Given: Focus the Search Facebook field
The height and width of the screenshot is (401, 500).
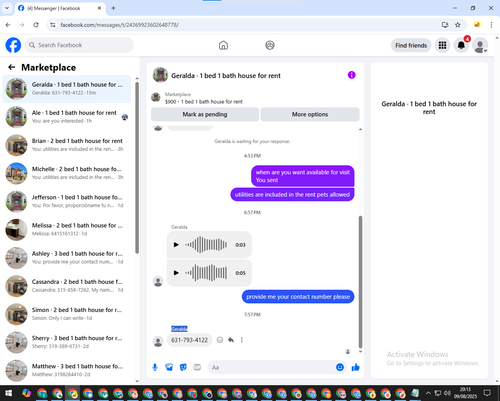Looking at the screenshot, I should click(79, 45).
